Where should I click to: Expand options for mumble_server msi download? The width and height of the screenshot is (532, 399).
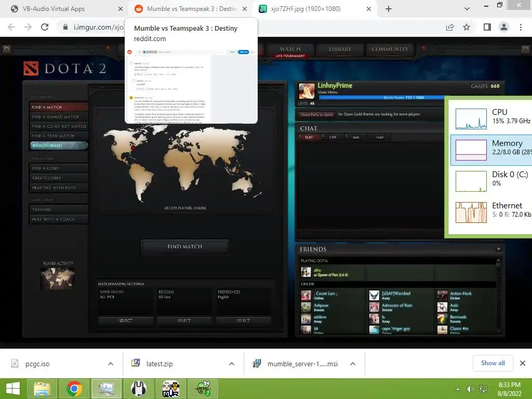click(x=353, y=364)
